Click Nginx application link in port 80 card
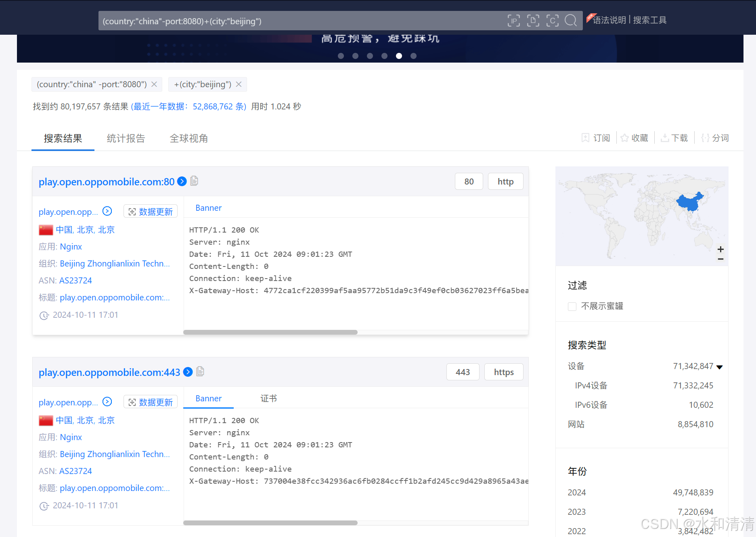Image resolution: width=756 pixels, height=537 pixels. point(71,247)
